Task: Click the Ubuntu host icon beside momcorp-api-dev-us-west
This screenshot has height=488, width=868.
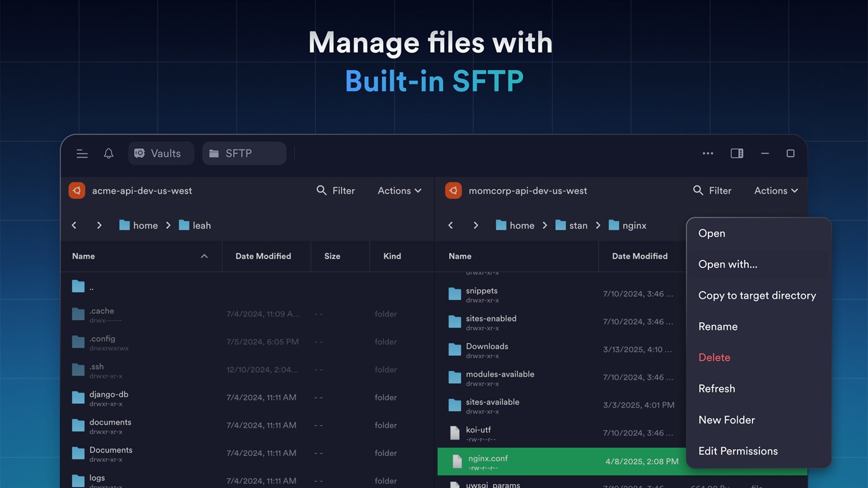Action: point(453,190)
